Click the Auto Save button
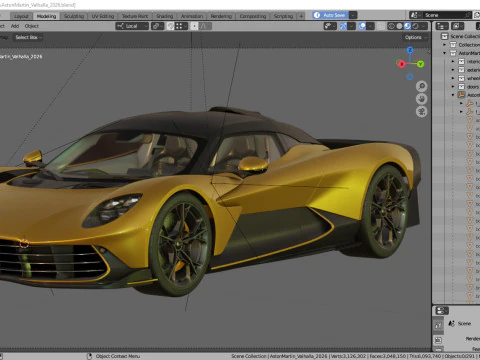Screen dimensions: 480x360 tap(330, 15)
